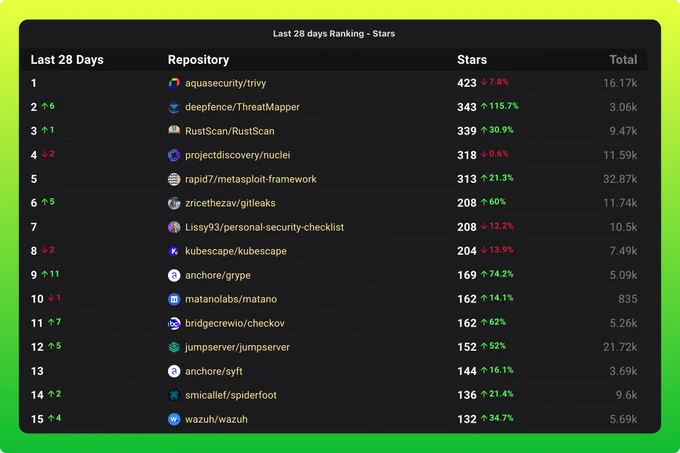Viewport: 680px width, 453px height.
Task: Open the anchore/grype repository link
Action: coord(218,275)
